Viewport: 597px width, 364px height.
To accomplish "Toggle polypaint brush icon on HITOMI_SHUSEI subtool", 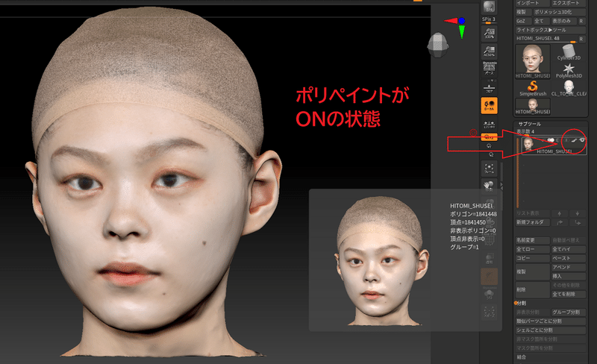I will coord(574,140).
